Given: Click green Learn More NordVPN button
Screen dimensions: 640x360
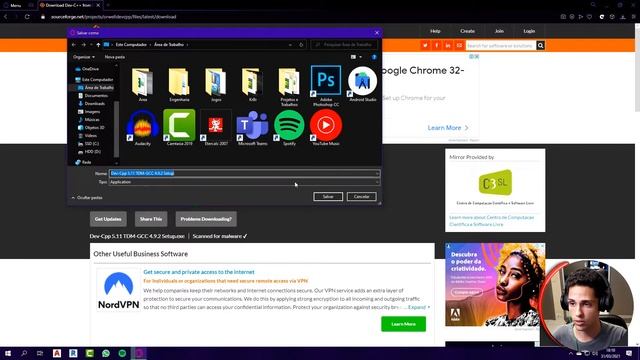Looking at the screenshot, I should pyautogui.click(x=404, y=324).
